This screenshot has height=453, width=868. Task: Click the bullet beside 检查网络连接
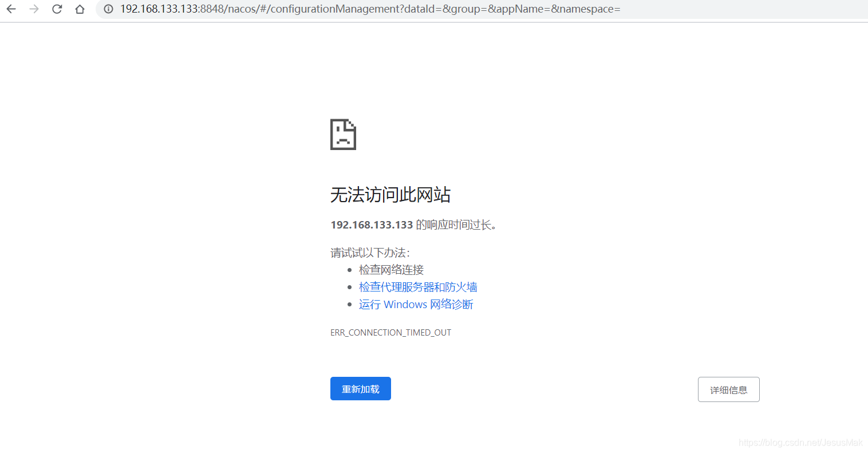click(x=350, y=269)
